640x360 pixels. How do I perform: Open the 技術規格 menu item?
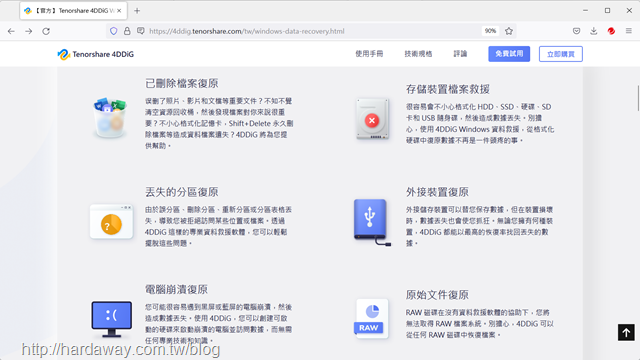(418, 54)
